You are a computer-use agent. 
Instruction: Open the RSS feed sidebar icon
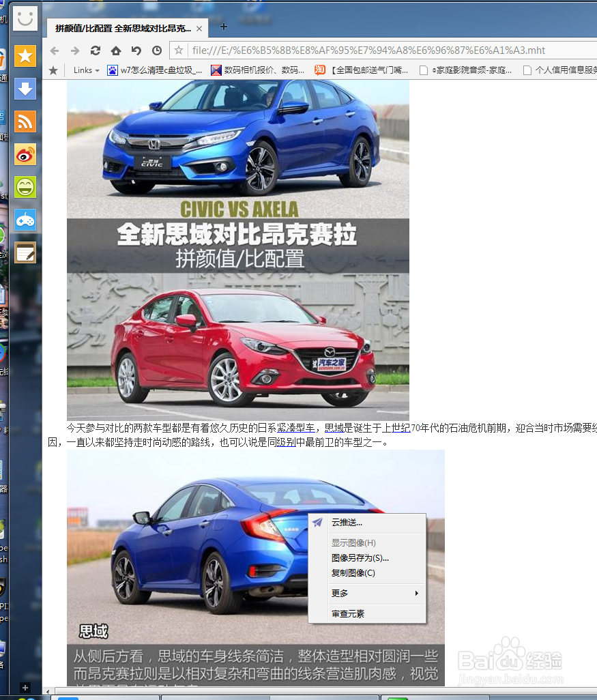(x=25, y=122)
